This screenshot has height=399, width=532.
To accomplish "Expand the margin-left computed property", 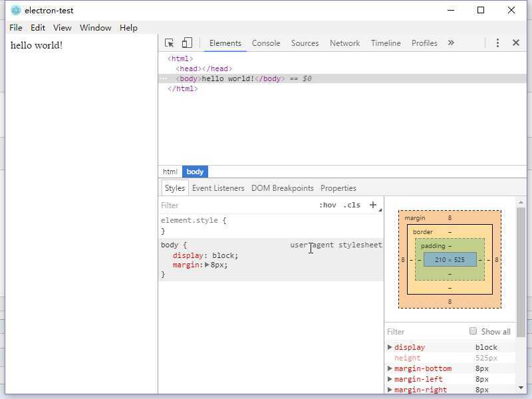I will pos(390,378).
